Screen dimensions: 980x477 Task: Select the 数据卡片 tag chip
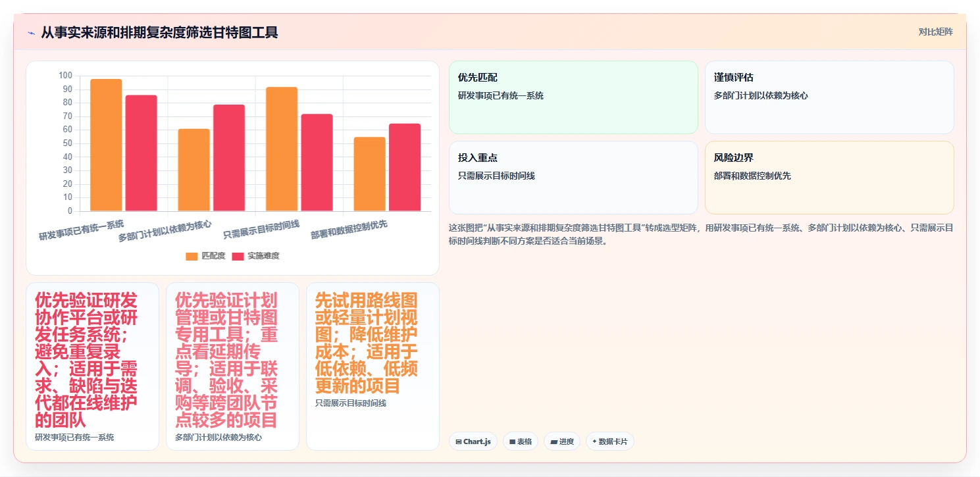coord(609,441)
